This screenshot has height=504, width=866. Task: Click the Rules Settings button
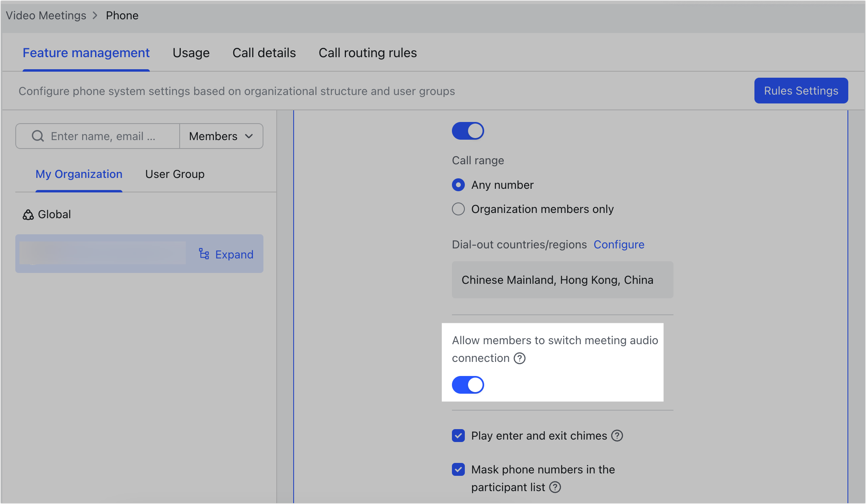pos(801,91)
